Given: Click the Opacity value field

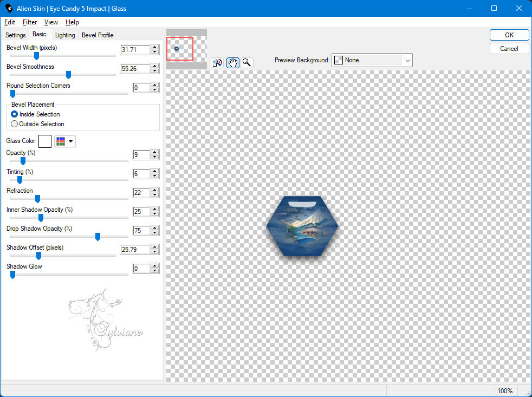Looking at the screenshot, I should pyautogui.click(x=141, y=155).
